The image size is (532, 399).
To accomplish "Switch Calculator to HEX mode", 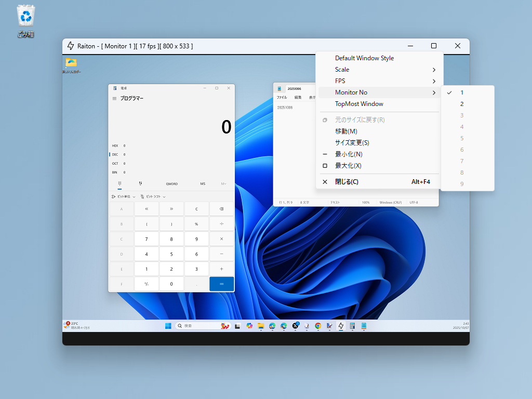I will click(x=114, y=145).
